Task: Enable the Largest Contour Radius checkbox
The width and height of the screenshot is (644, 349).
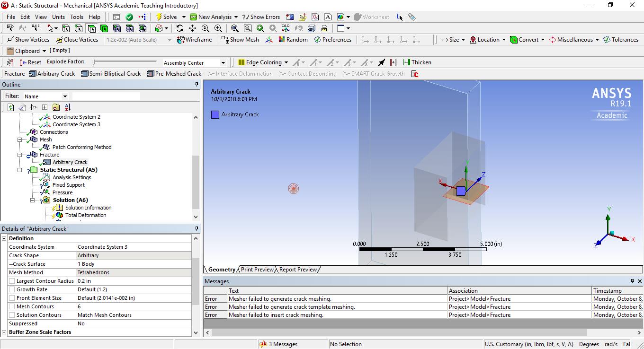Action: tap(12, 281)
